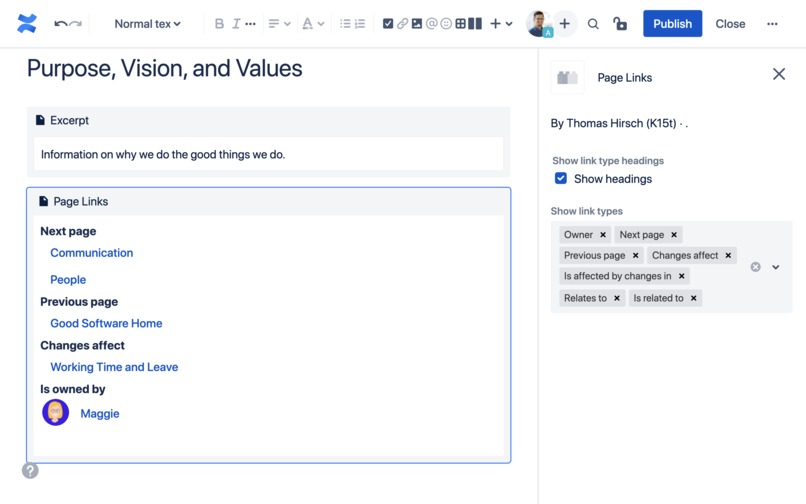Click the By Thomas Hirsch (K15t) text
806x504 pixels.
click(x=613, y=123)
